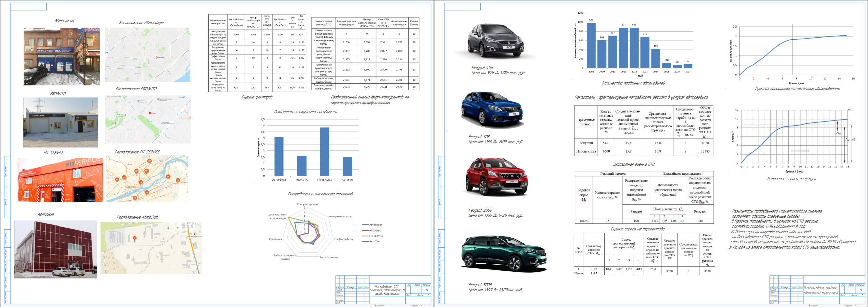Click the 2009 bar labeled 606
Viewport: 868px width, 307px height.
(x=602, y=54)
